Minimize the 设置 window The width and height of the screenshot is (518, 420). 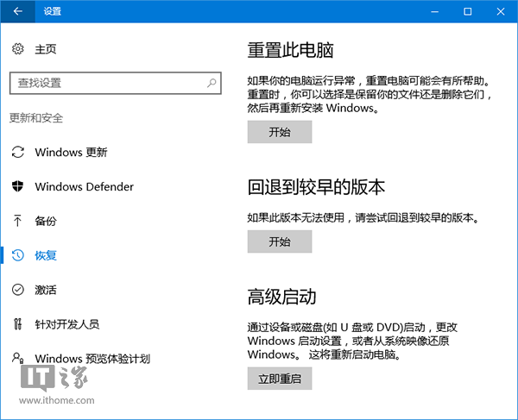[x=435, y=11]
